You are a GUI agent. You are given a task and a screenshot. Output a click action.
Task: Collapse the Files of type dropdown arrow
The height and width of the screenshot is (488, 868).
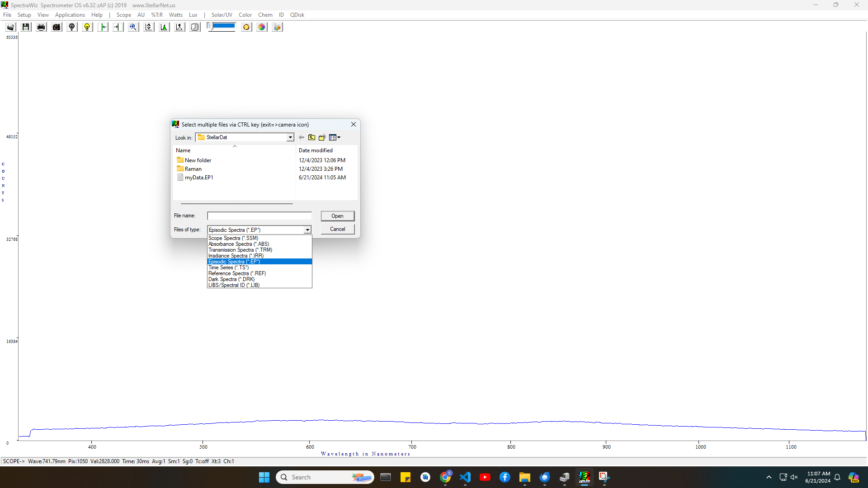point(307,230)
